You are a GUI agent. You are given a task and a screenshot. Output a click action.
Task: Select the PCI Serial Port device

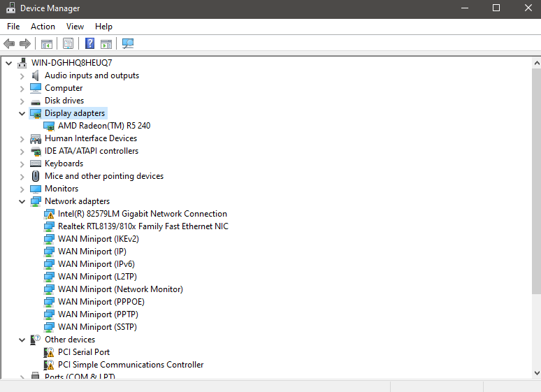83,352
